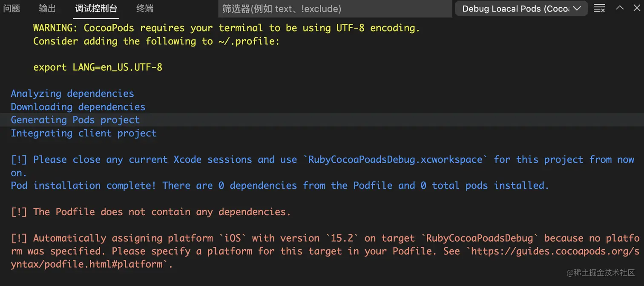Click the highlighted Generating Pods project line
Image resolution: width=644 pixels, height=286 pixels.
(x=75, y=120)
